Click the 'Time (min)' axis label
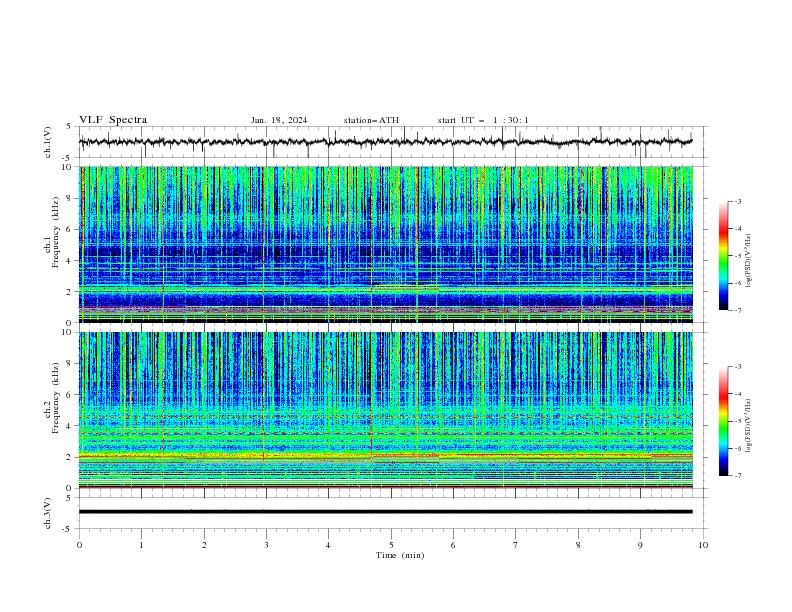This screenshot has width=792, height=612. [x=400, y=555]
